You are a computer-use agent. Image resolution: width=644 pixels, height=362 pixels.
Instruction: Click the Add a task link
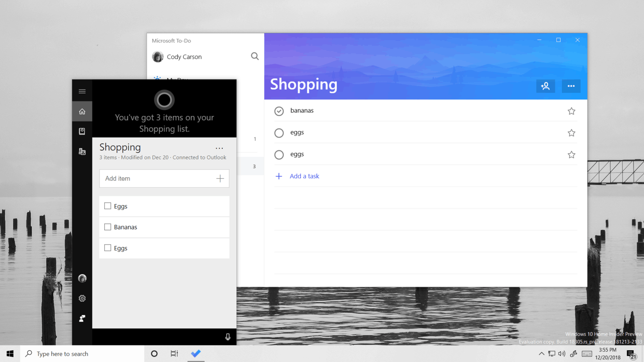(304, 176)
